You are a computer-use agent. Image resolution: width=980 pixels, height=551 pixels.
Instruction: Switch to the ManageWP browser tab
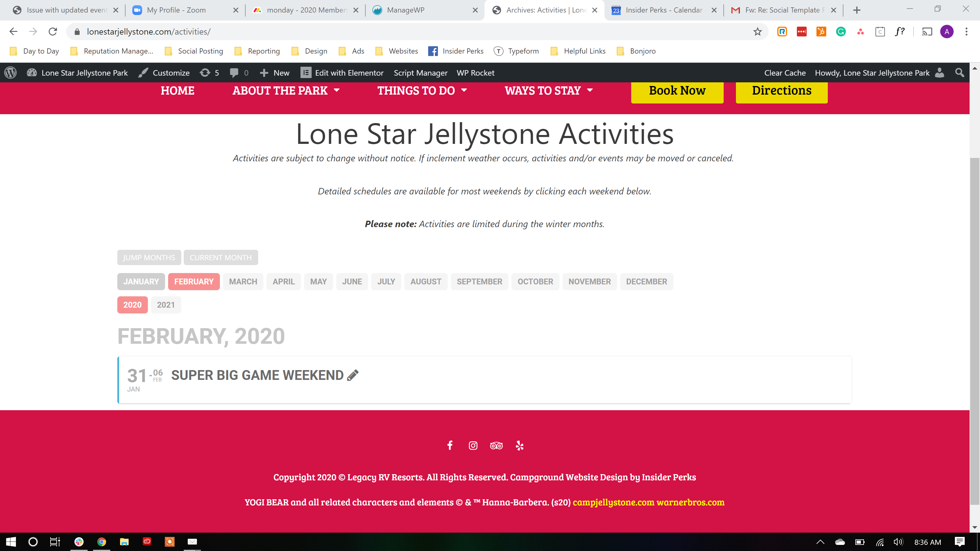pos(405,10)
